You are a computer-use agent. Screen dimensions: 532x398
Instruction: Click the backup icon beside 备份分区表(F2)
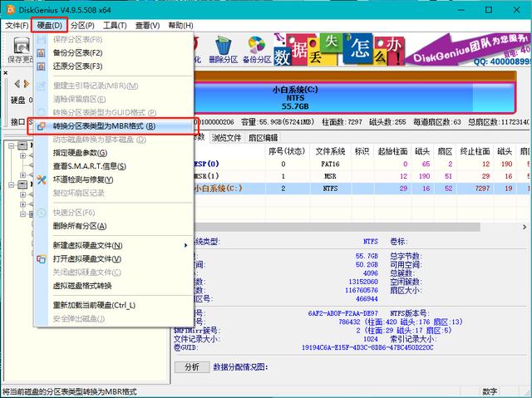click(x=41, y=53)
